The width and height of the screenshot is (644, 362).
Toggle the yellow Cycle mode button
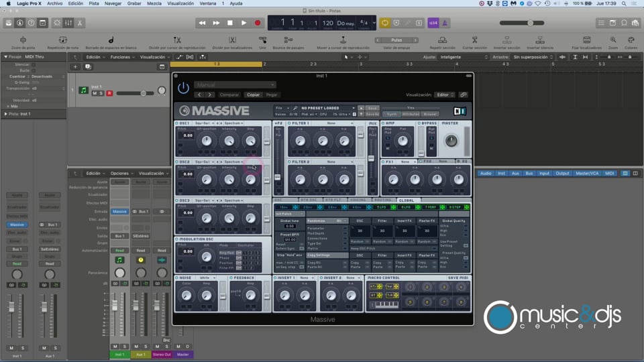pyautogui.click(x=385, y=23)
